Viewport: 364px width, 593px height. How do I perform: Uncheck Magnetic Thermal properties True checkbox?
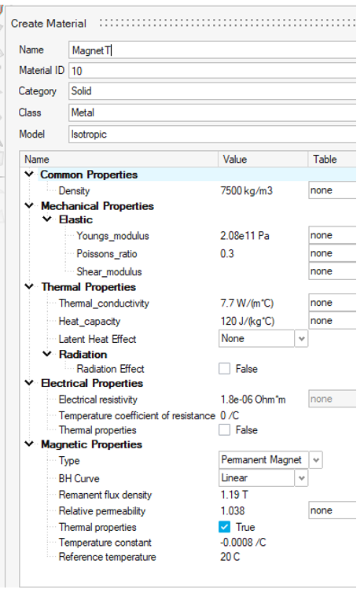(225, 527)
